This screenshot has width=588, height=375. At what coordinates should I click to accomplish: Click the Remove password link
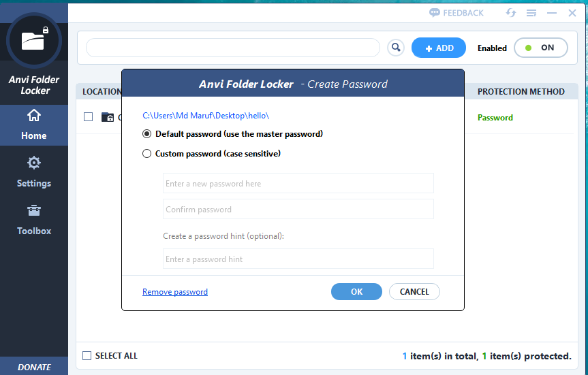[x=175, y=292]
